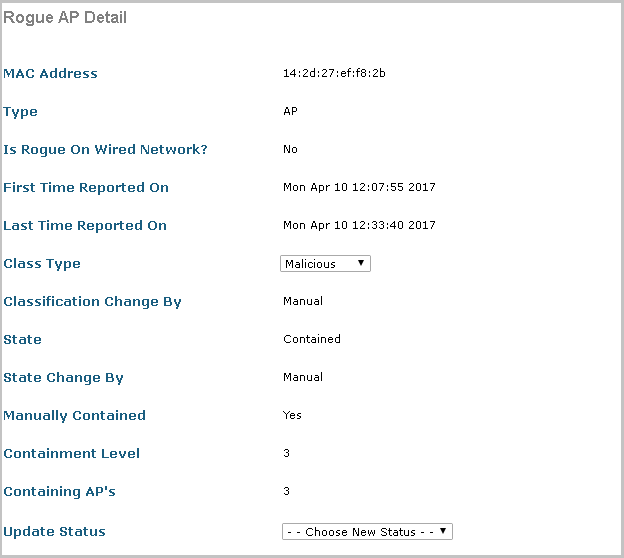Open the Choose New Status dropdown

(x=367, y=532)
